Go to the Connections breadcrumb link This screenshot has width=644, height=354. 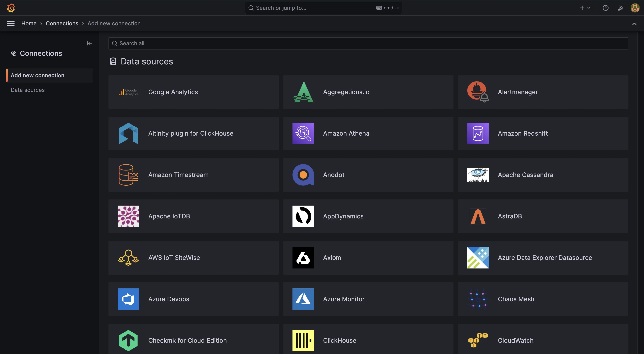pyautogui.click(x=62, y=24)
